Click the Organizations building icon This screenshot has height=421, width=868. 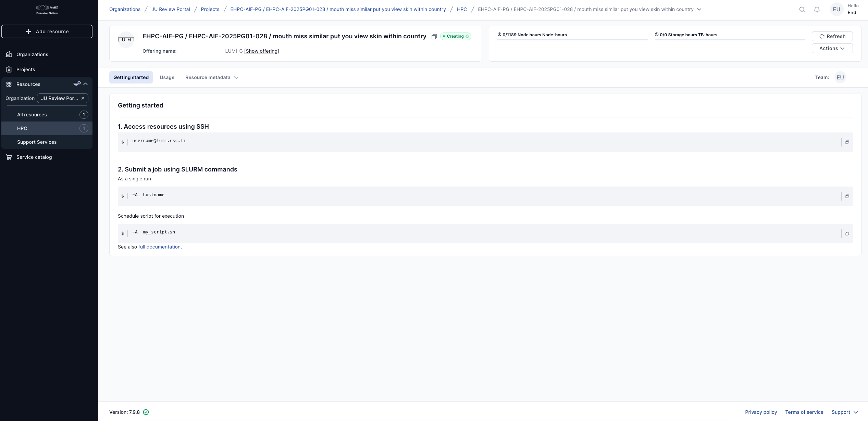pos(9,54)
